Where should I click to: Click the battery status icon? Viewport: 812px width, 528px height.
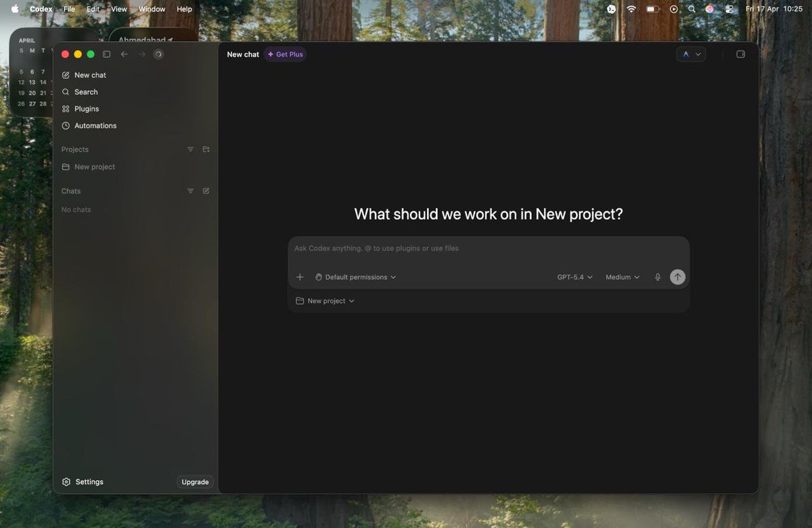click(x=653, y=9)
